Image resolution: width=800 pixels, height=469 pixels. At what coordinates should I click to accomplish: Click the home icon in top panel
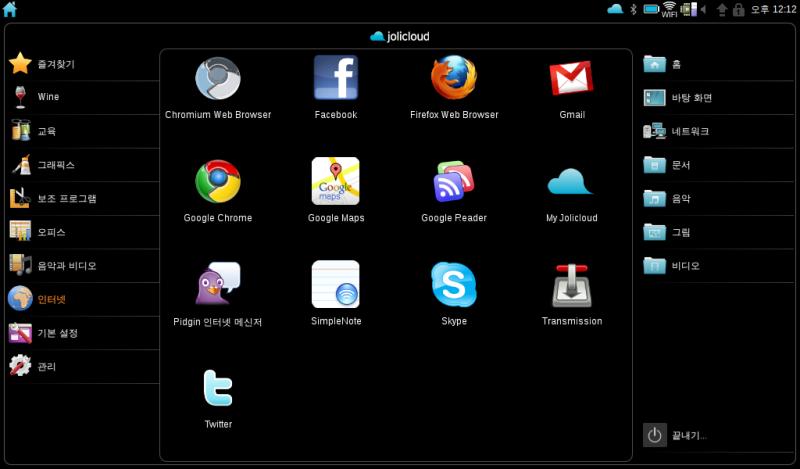(10, 9)
